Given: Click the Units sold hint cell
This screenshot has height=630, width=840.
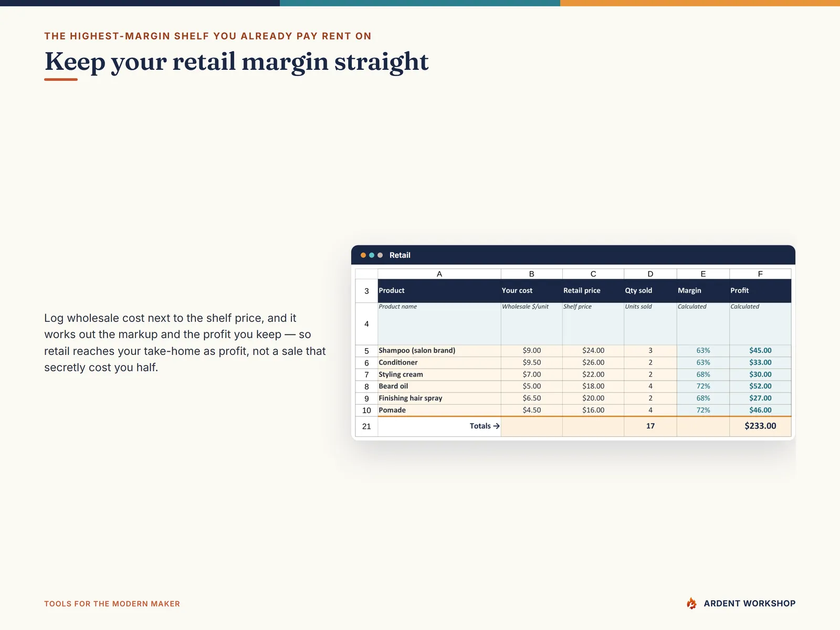Looking at the screenshot, I should point(650,324).
